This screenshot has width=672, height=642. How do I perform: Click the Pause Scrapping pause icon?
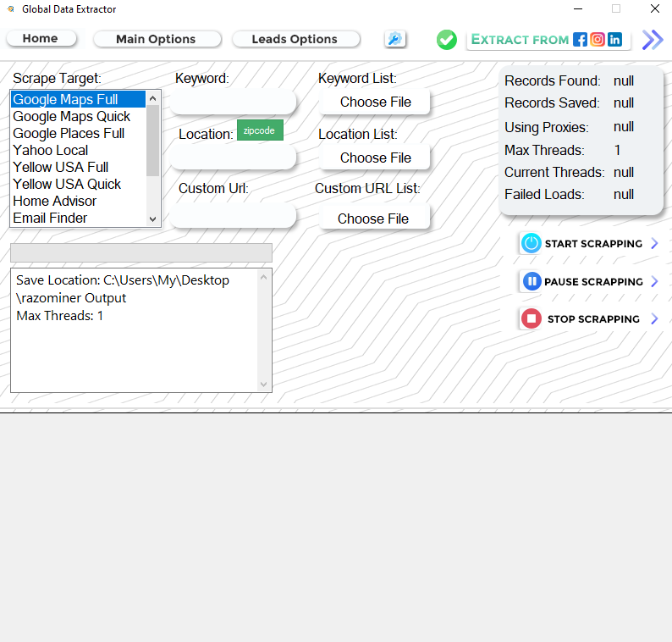[x=532, y=281]
